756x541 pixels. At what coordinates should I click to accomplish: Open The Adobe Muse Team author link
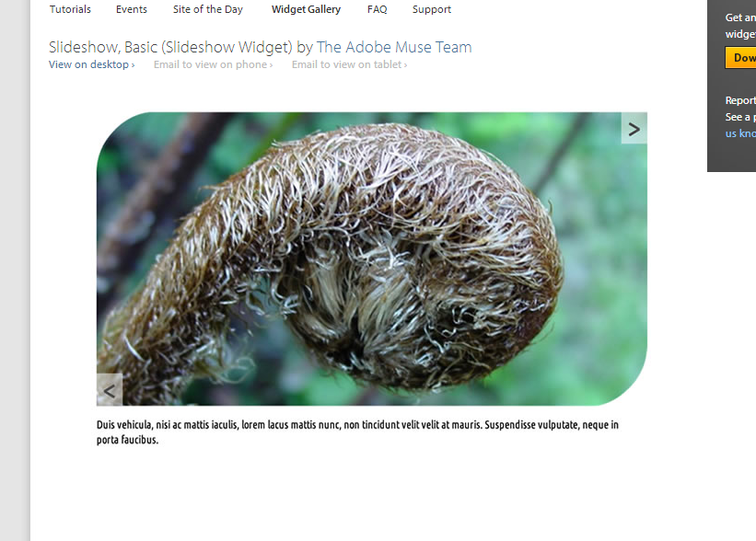pos(394,47)
